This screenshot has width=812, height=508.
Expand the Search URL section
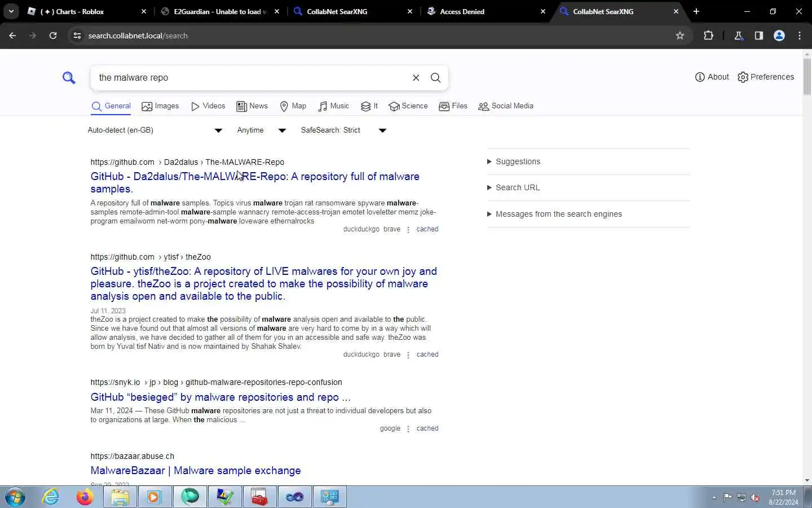tap(514, 187)
